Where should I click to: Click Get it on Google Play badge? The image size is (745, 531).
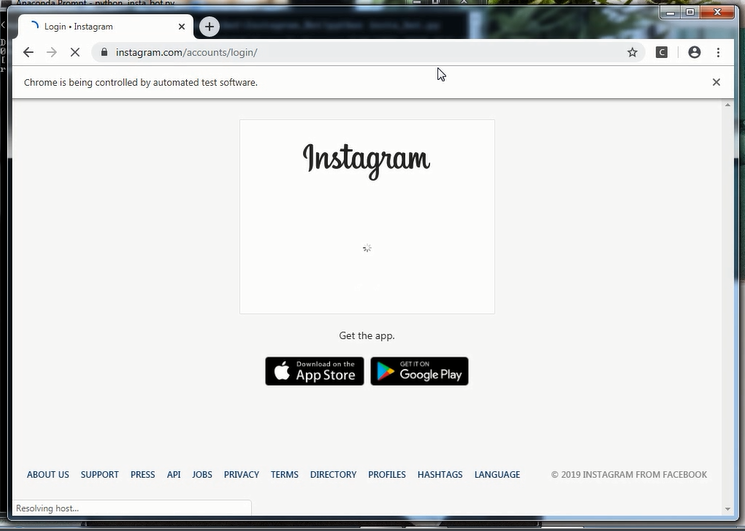(420, 371)
